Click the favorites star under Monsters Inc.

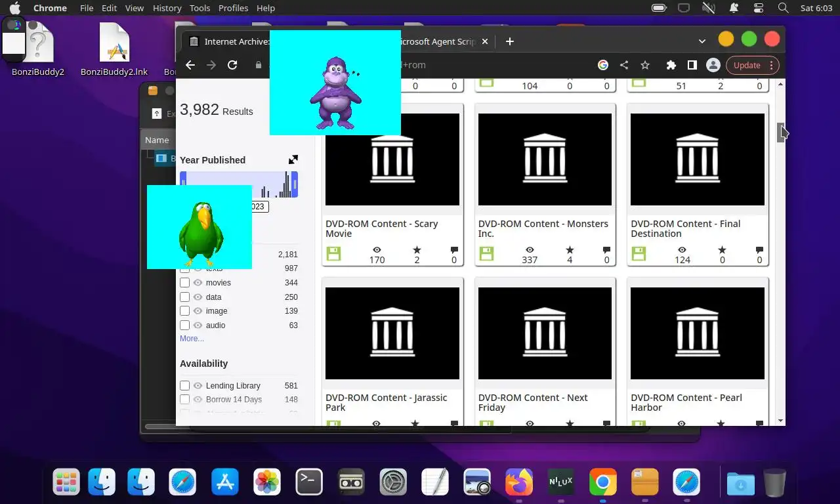coord(570,250)
